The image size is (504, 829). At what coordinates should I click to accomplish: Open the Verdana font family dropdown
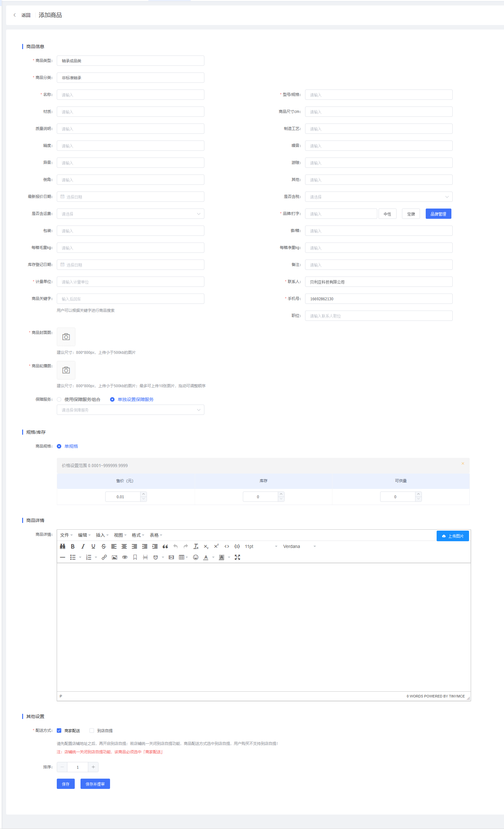(x=299, y=546)
